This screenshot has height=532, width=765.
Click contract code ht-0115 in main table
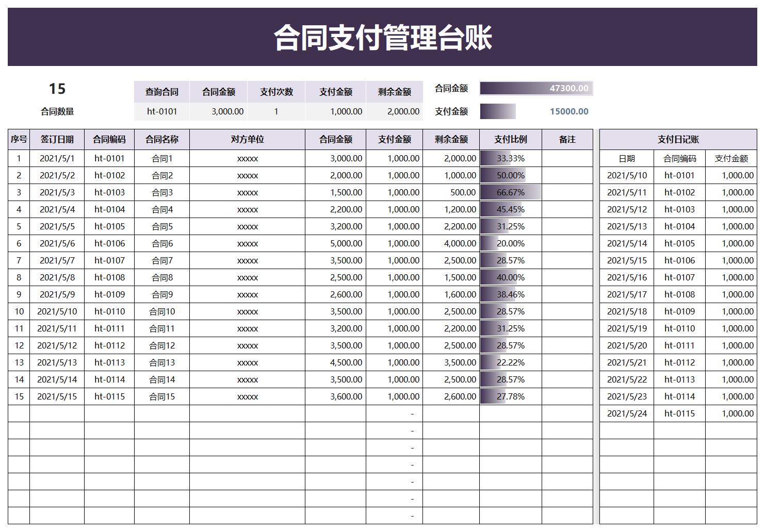(x=109, y=396)
